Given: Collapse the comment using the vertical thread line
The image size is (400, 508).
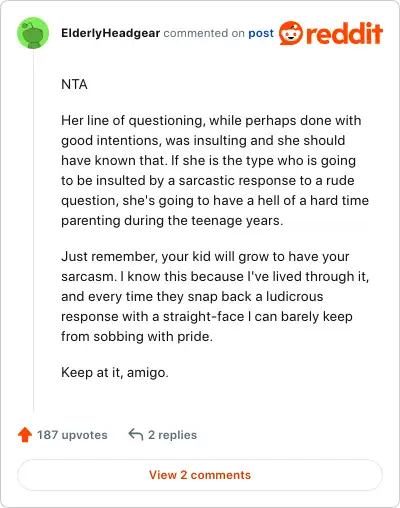Looking at the screenshot, I should 33,230.
